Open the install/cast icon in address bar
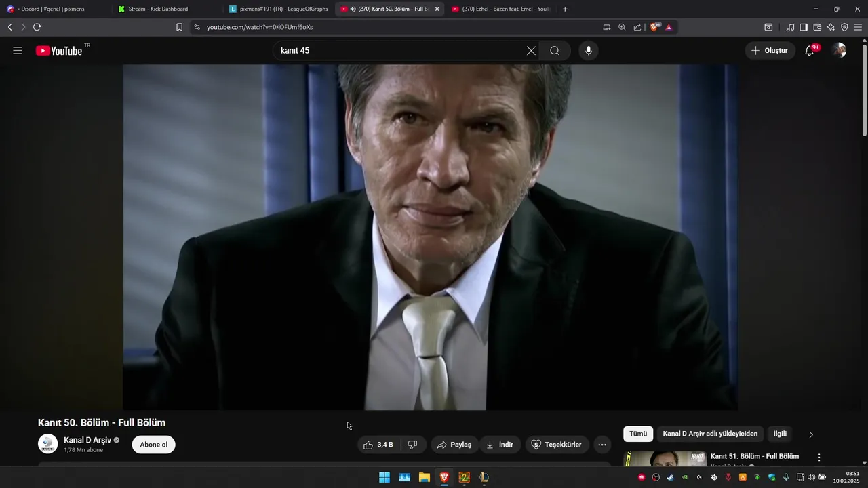 pyautogui.click(x=607, y=27)
